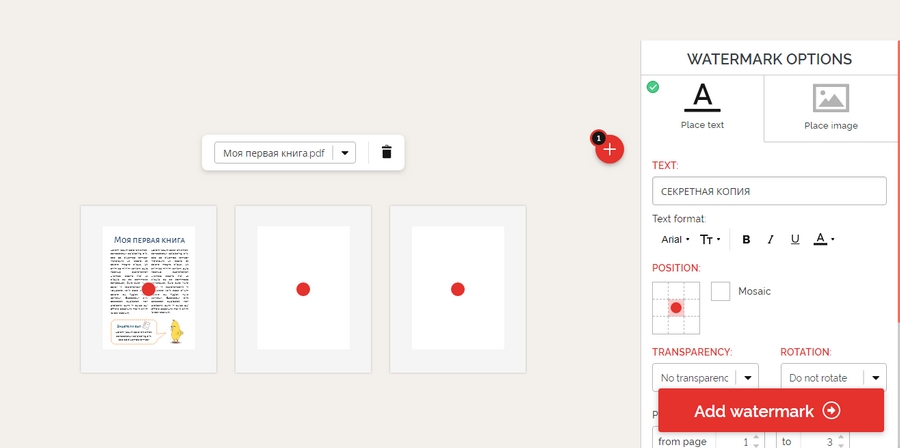Screen dimensions: 900x448
Task: Select the third page thumbnail
Action: (457, 288)
